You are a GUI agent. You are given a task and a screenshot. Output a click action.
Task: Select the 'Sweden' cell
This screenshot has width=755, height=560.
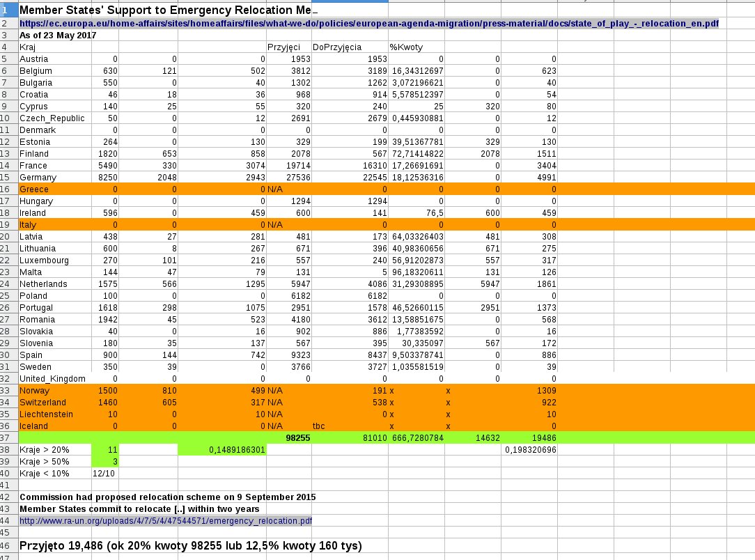(56, 367)
